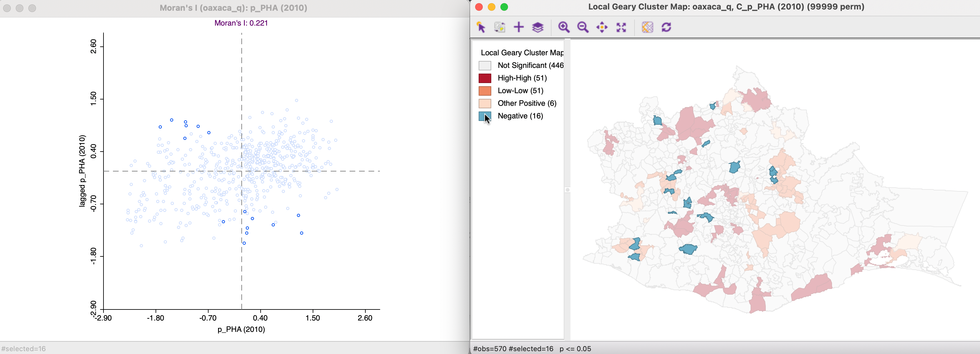Image resolution: width=980 pixels, height=354 pixels.
Task: Close the Local Geary Cluster Map window
Action: pyautogui.click(x=479, y=7)
